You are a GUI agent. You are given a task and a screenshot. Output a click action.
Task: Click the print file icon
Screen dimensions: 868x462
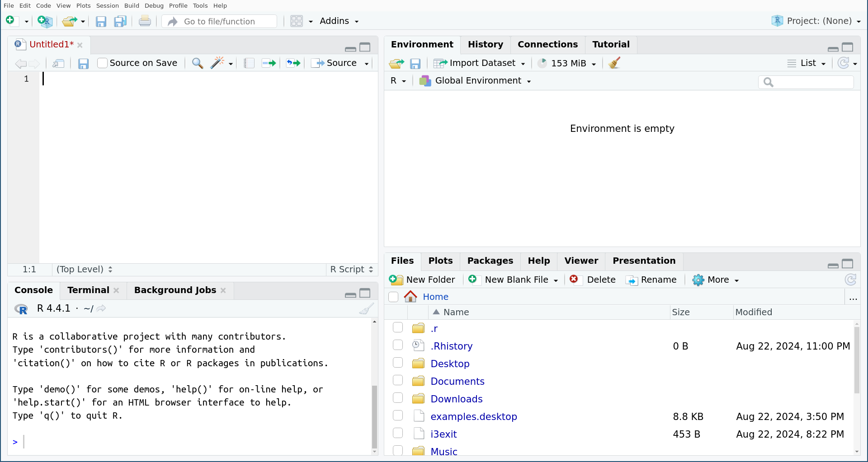[x=145, y=21]
